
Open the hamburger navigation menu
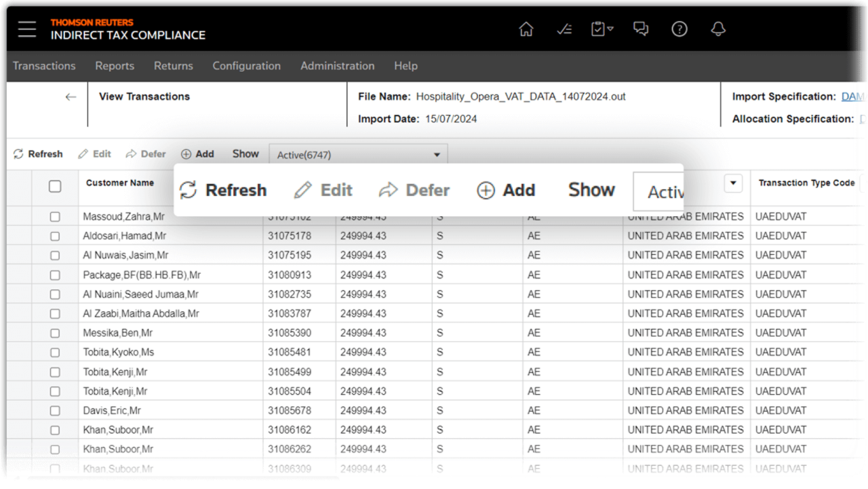point(27,29)
